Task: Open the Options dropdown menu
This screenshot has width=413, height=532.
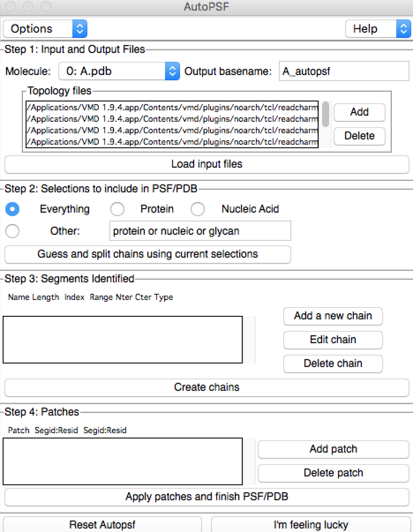Action: tap(45, 29)
